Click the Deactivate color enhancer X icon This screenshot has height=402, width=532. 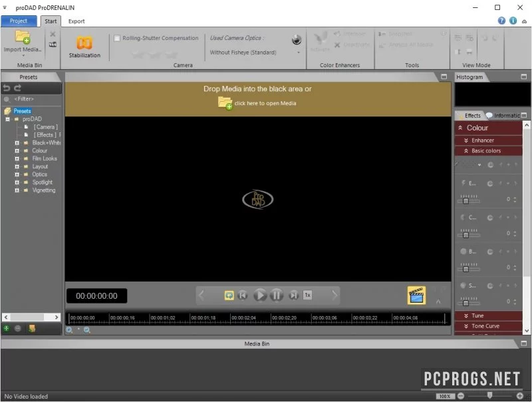click(x=337, y=45)
